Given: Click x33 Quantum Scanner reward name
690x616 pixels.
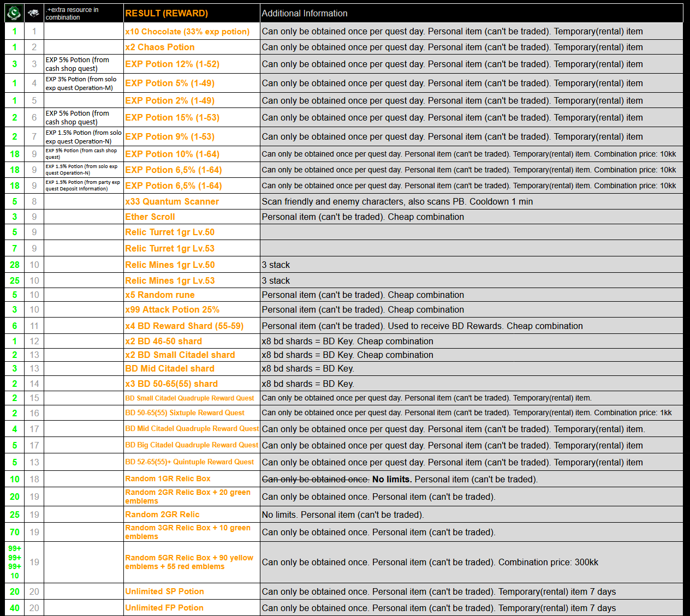Looking at the screenshot, I should tap(172, 201).
